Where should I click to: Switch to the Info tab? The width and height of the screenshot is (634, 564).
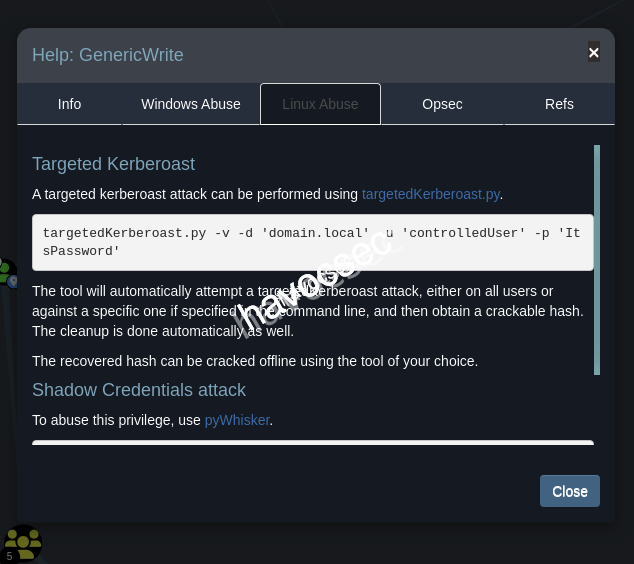69,104
